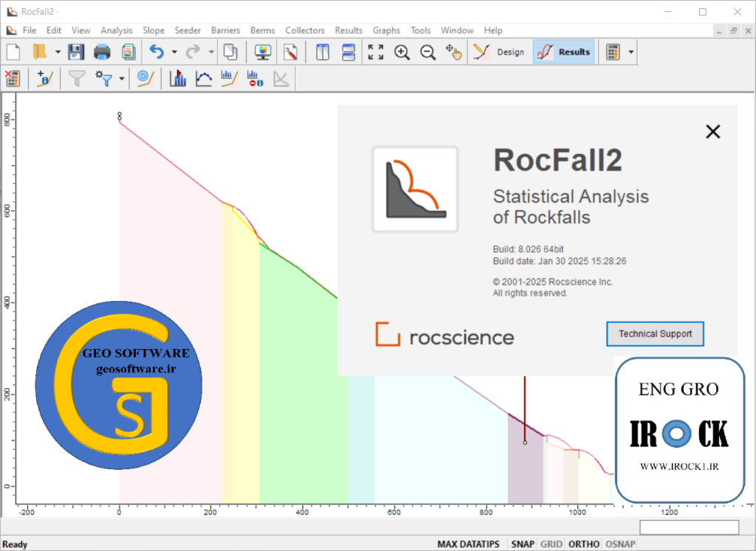The image size is (756, 551).
Task: Open the envelope curve graph icon
Action: click(204, 78)
